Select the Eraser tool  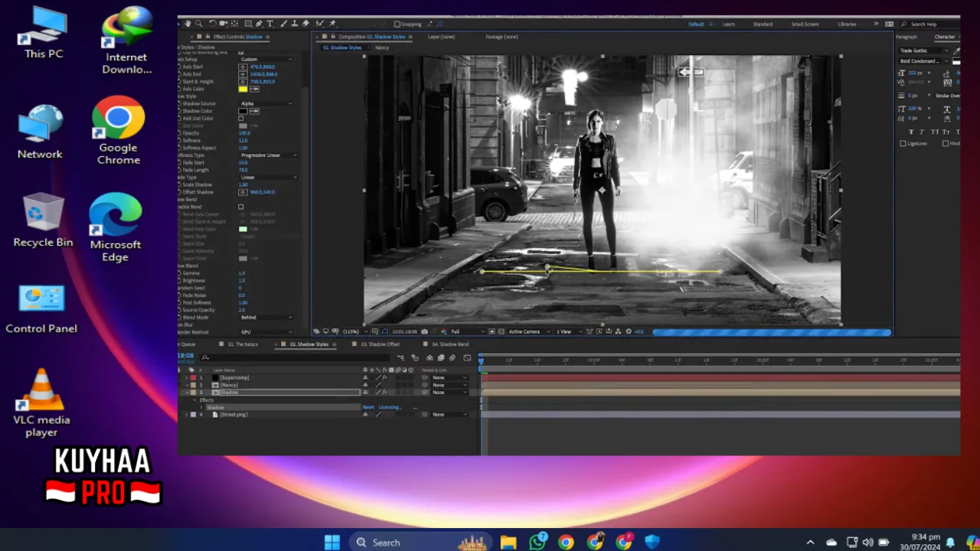click(x=305, y=24)
